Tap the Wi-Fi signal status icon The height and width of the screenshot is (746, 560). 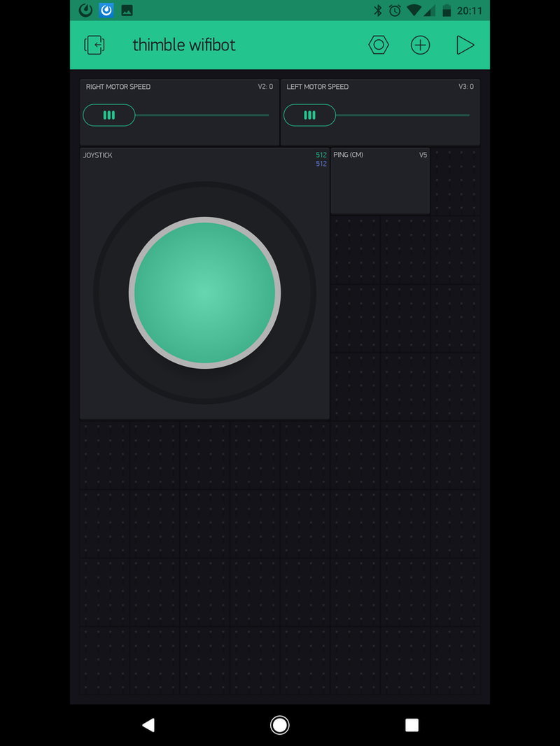pyautogui.click(x=414, y=10)
